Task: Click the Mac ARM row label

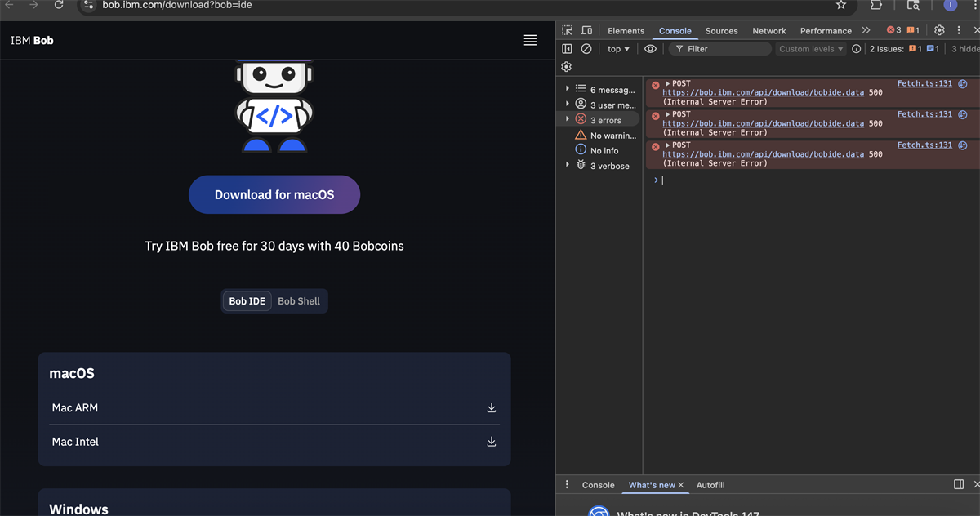Action: 75,407
